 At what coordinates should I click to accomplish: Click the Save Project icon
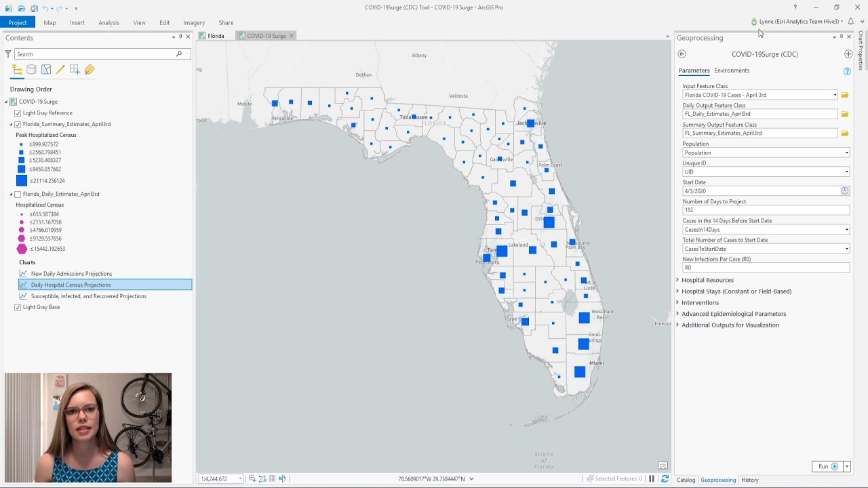point(34,7)
